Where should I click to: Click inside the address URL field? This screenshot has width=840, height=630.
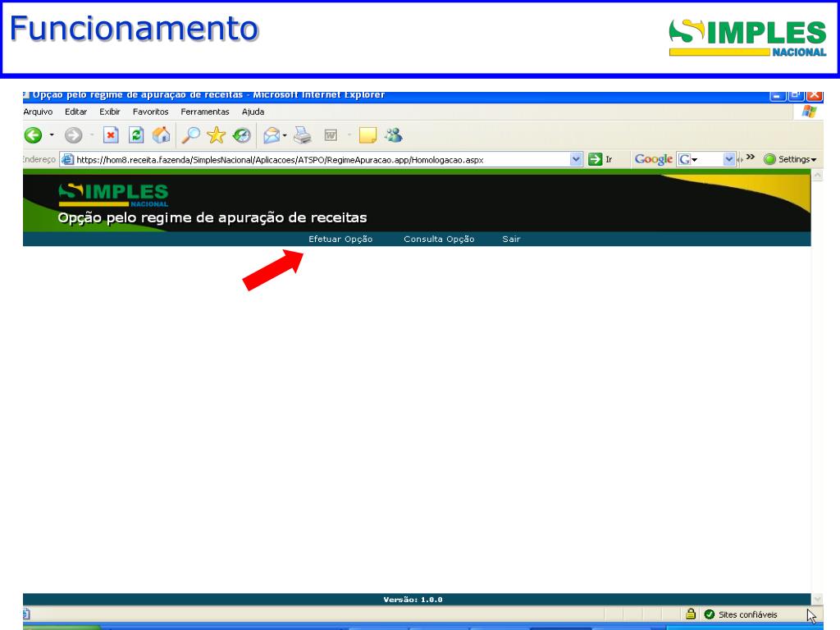coord(322,160)
